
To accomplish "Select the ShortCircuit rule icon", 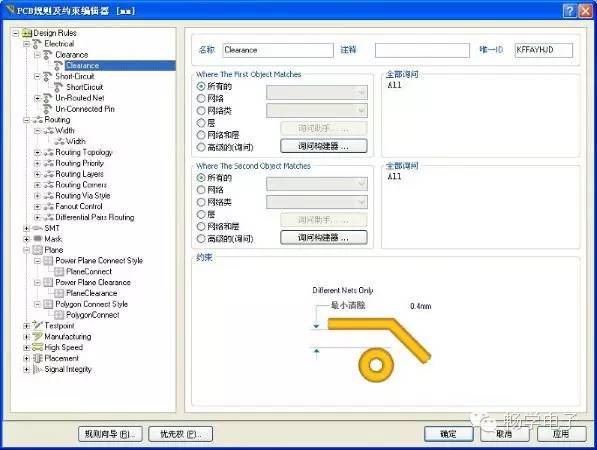I will point(58,87).
